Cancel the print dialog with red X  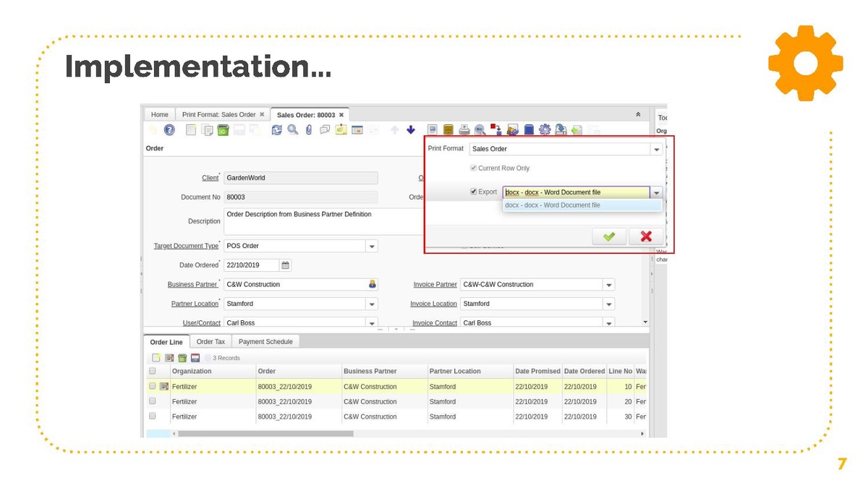[646, 236]
